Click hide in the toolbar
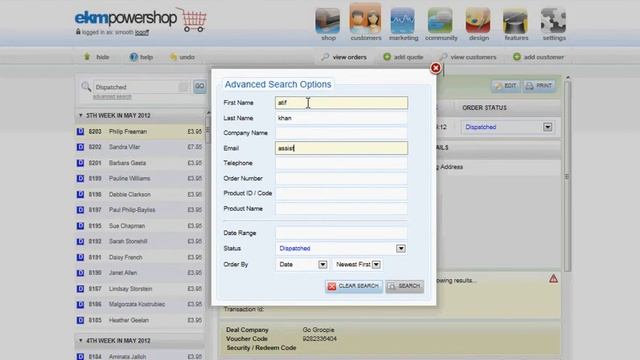Image resolution: width=640 pixels, height=360 pixels. (97, 57)
